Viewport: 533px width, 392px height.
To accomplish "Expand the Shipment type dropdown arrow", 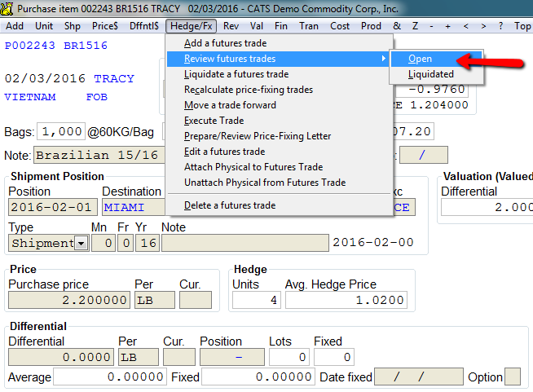I will point(81,244).
